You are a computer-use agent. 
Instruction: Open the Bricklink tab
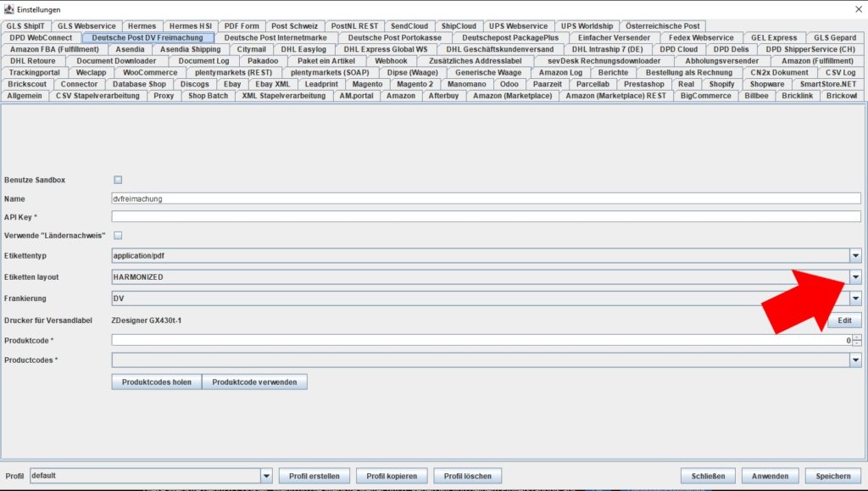(x=797, y=96)
